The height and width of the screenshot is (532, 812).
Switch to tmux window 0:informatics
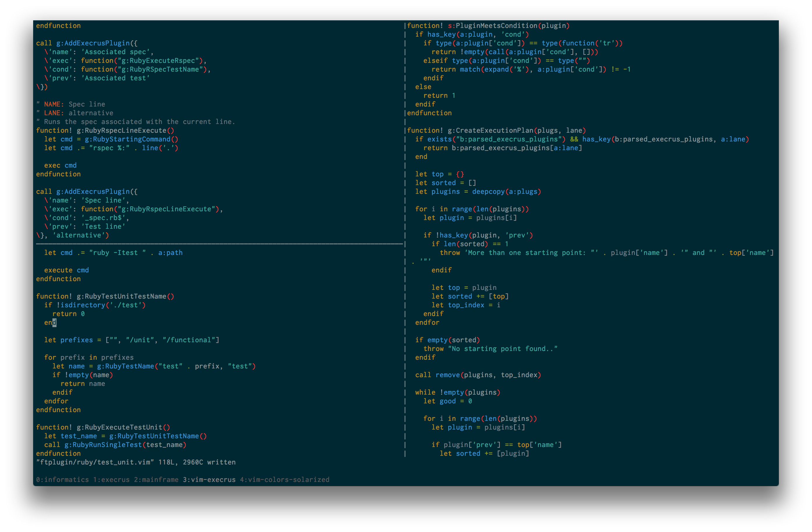(x=62, y=480)
